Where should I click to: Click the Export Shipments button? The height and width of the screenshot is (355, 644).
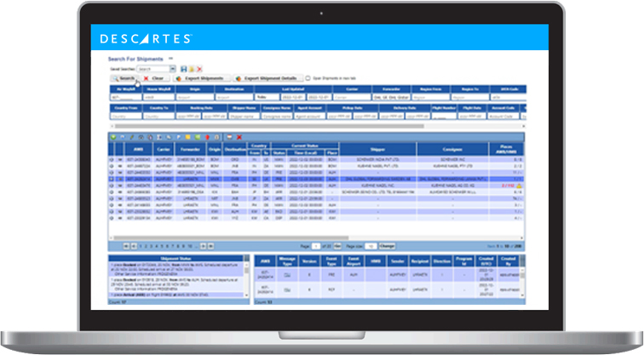pyautogui.click(x=193, y=77)
